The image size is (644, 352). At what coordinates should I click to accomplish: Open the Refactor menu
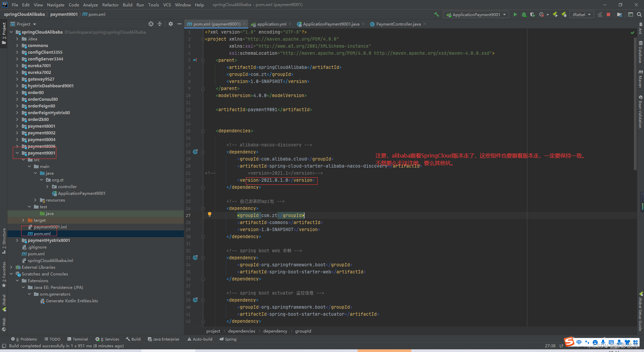pyautogui.click(x=110, y=5)
